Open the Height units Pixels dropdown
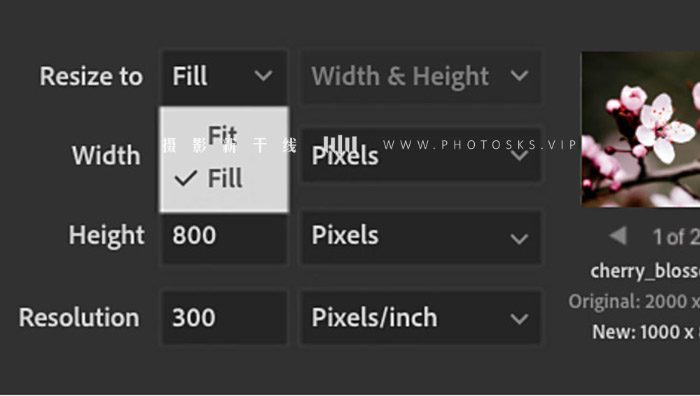 coord(421,237)
